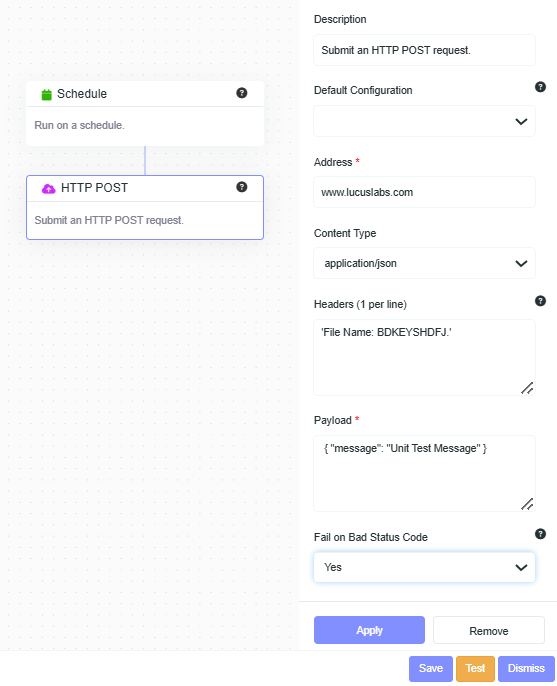Open the Fail on Bad Status Code dropdown
557x686 pixels.
[x=424, y=567]
